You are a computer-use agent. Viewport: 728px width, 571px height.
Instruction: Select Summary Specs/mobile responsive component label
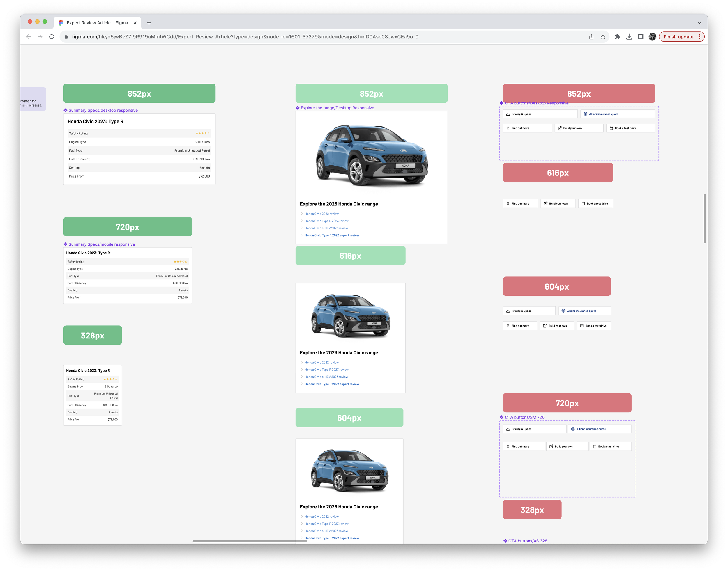(x=99, y=244)
